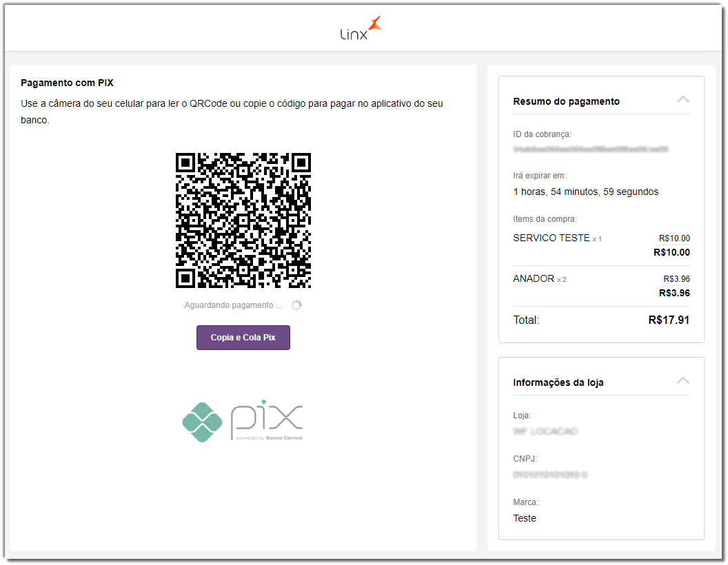Click the blurred CNPJ number value
The image size is (728, 565).
(x=550, y=475)
